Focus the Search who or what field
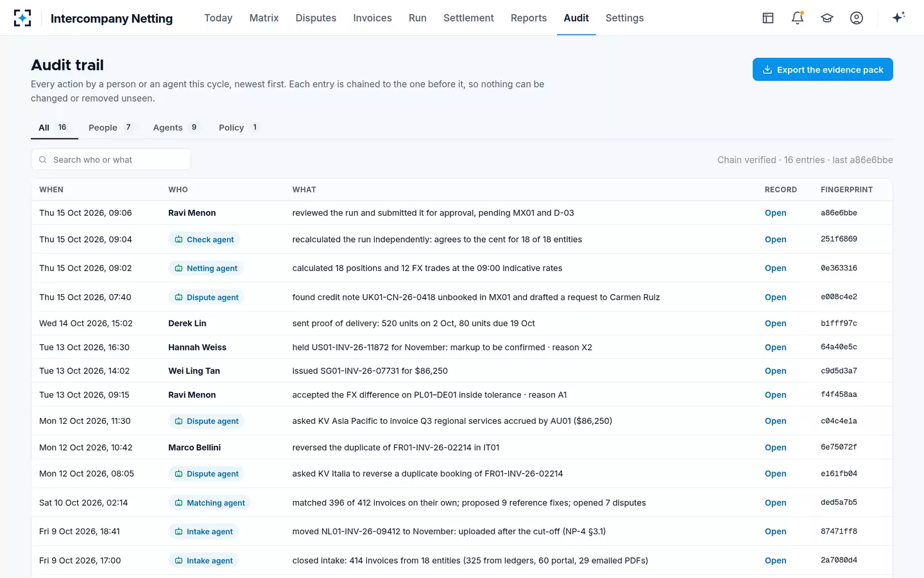The width and height of the screenshot is (924, 578). pos(111,160)
